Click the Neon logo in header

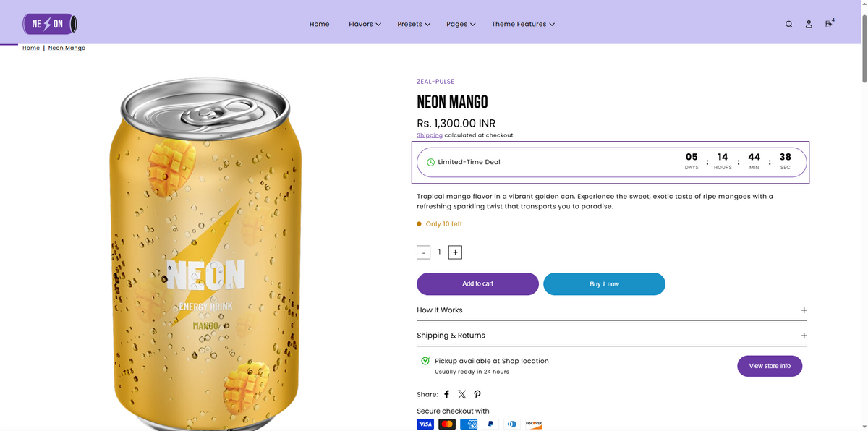(x=50, y=24)
